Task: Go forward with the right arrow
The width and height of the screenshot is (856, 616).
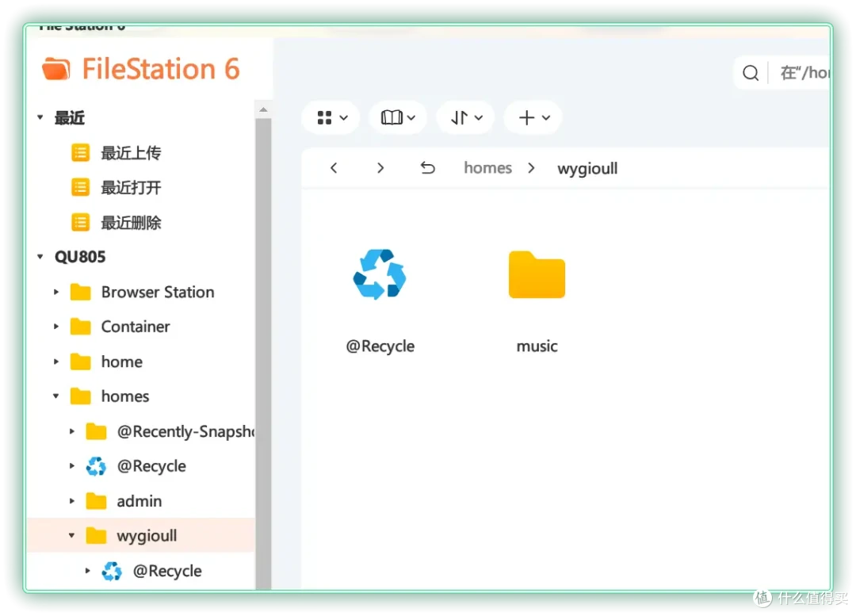Action: (x=380, y=167)
